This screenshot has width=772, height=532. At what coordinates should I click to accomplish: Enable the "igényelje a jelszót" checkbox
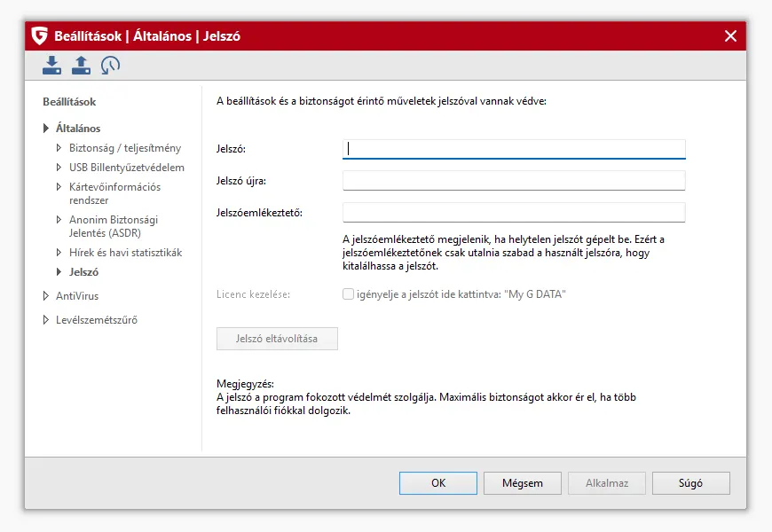coord(349,294)
